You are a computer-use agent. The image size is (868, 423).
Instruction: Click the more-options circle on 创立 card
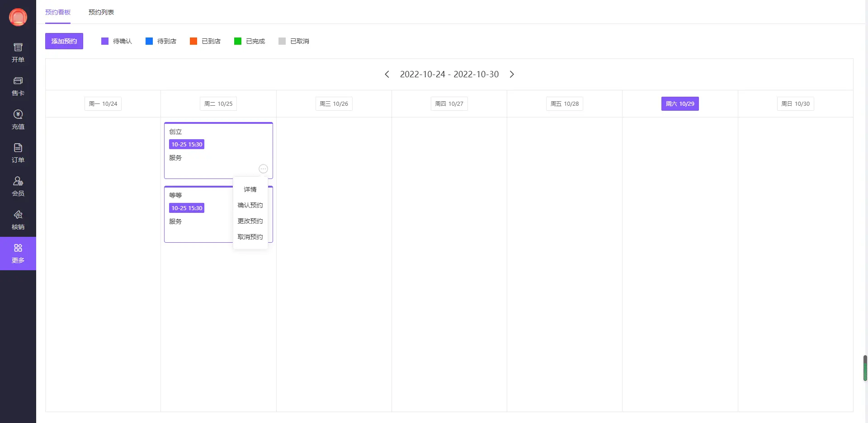click(263, 169)
